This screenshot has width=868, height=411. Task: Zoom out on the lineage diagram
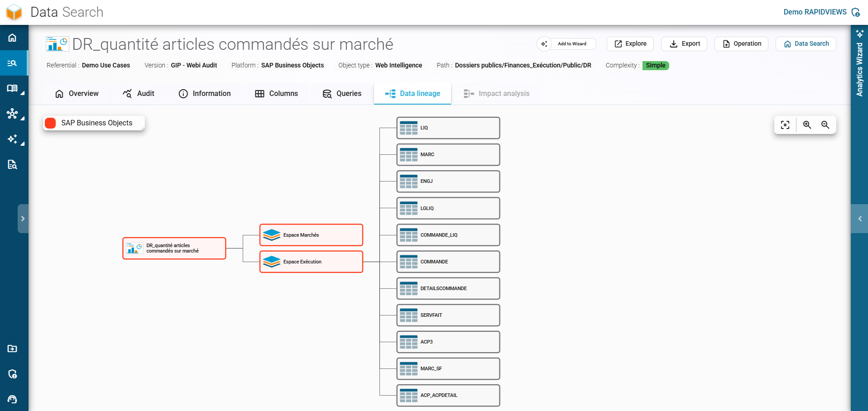click(825, 125)
